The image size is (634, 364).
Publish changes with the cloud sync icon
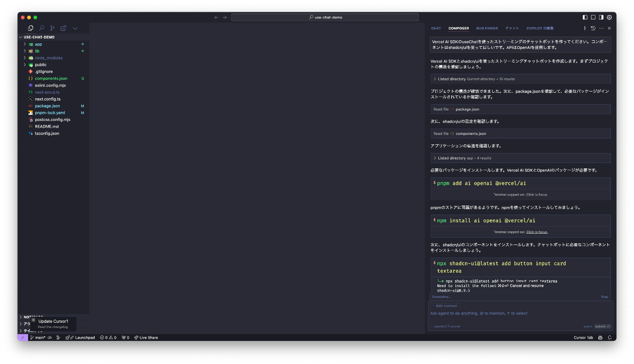click(50, 338)
